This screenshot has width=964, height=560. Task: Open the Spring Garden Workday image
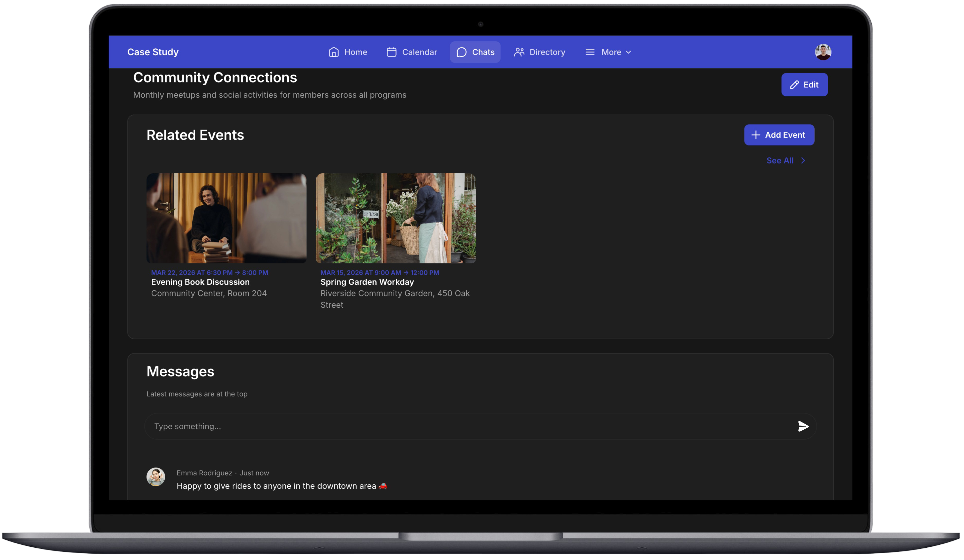(x=396, y=218)
